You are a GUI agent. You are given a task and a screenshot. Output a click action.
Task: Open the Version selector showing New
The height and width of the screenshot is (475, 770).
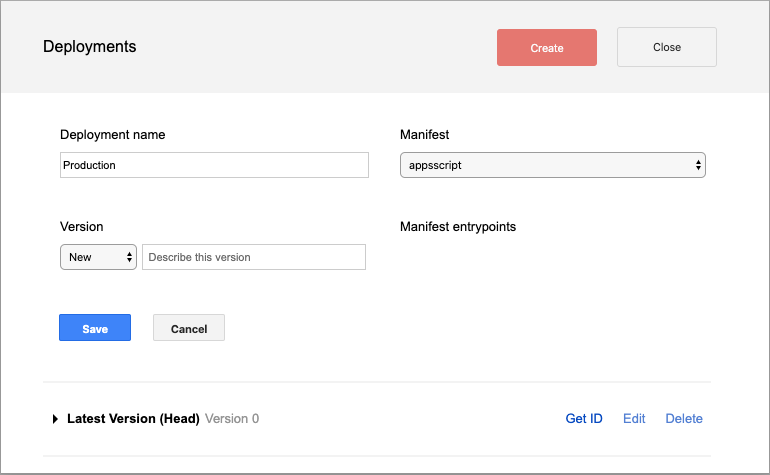pyautogui.click(x=98, y=257)
